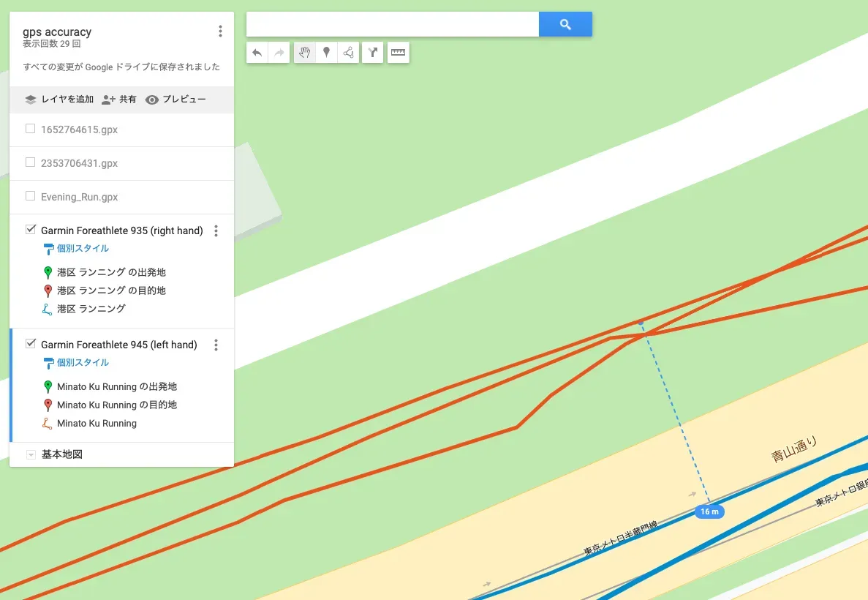Click レイヤを追加 to add a layer

63,98
